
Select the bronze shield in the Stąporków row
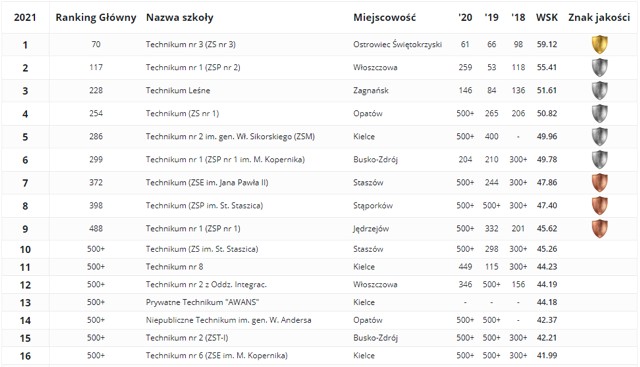(x=600, y=205)
